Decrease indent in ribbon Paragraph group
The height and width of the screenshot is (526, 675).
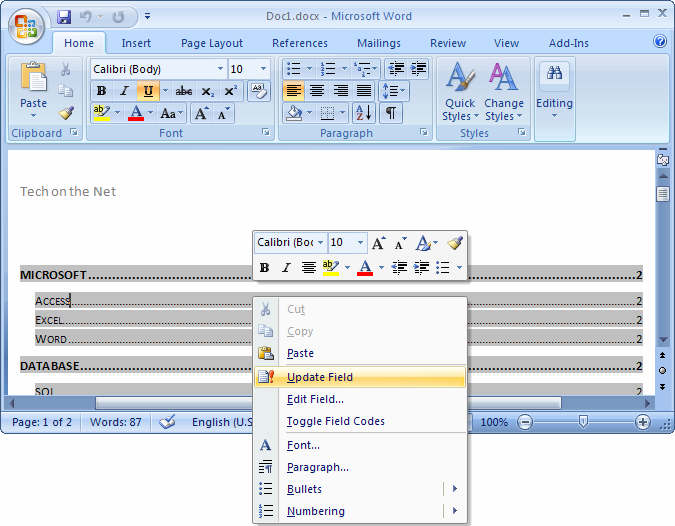point(396,69)
